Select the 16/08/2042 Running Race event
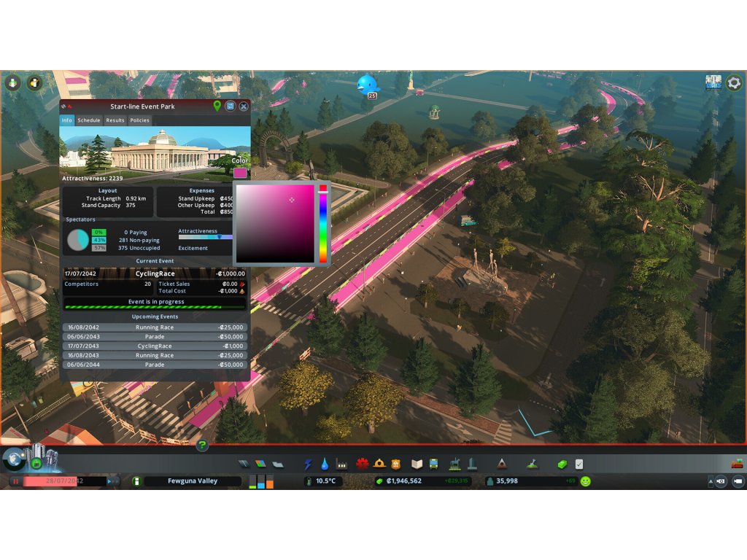747x560 pixels. 155,327
